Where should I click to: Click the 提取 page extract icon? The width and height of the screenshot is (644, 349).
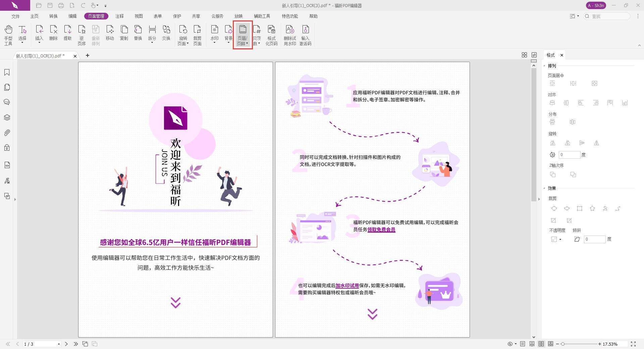click(x=68, y=34)
